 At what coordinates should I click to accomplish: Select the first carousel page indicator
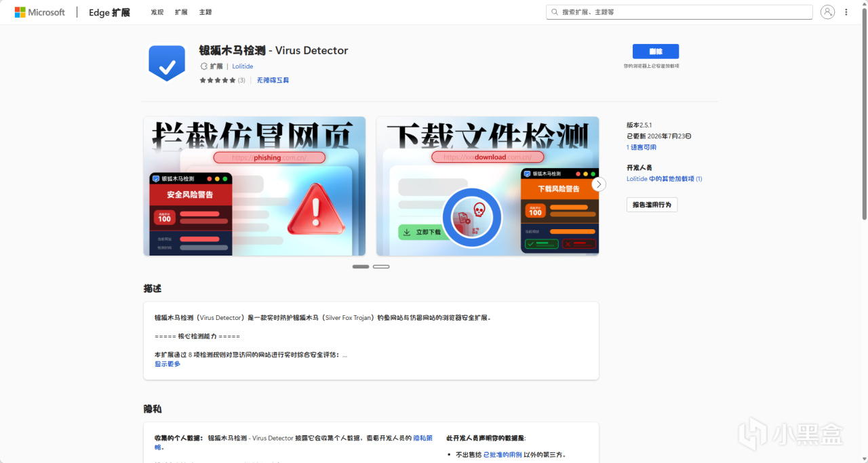tap(361, 266)
